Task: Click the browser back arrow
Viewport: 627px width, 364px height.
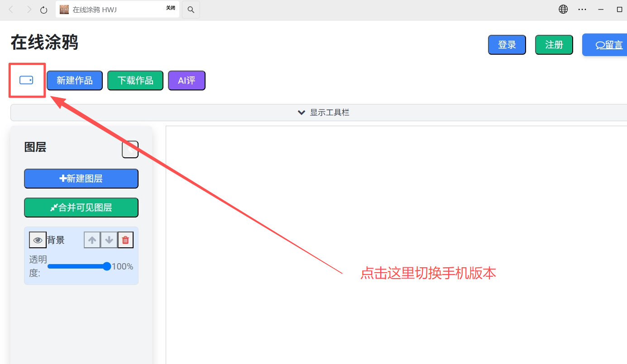Action: (x=10, y=9)
